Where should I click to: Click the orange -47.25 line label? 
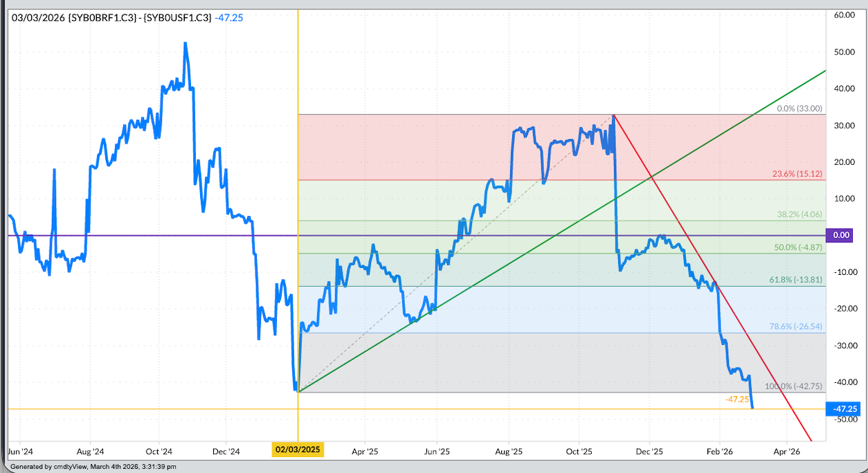coord(739,400)
